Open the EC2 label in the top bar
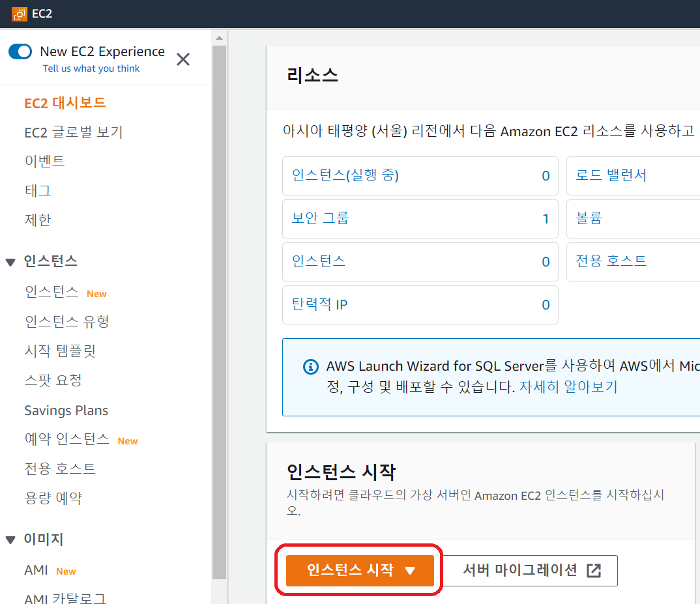700x604 pixels. tap(42, 14)
